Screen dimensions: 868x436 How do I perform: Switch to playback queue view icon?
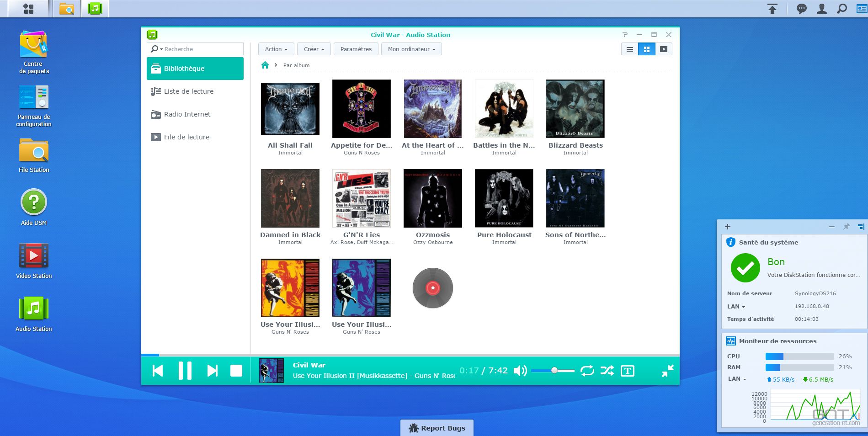point(664,49)
